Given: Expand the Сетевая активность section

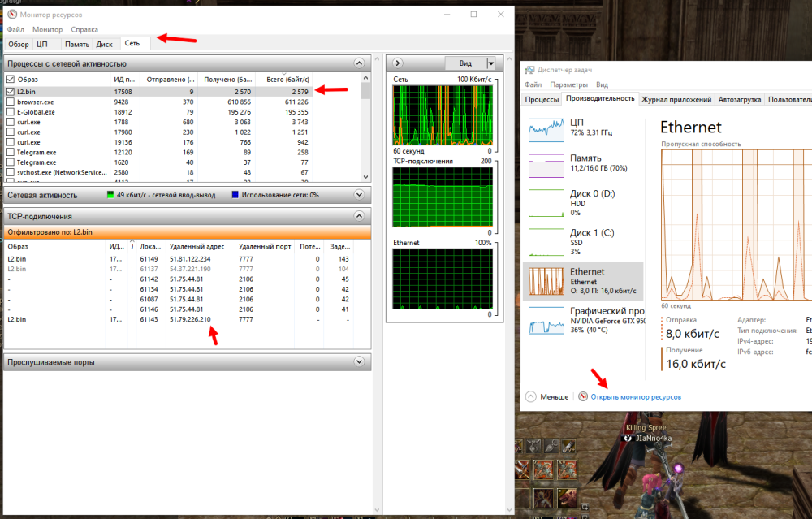Looking at the screenshot, I should coord(358,195).
